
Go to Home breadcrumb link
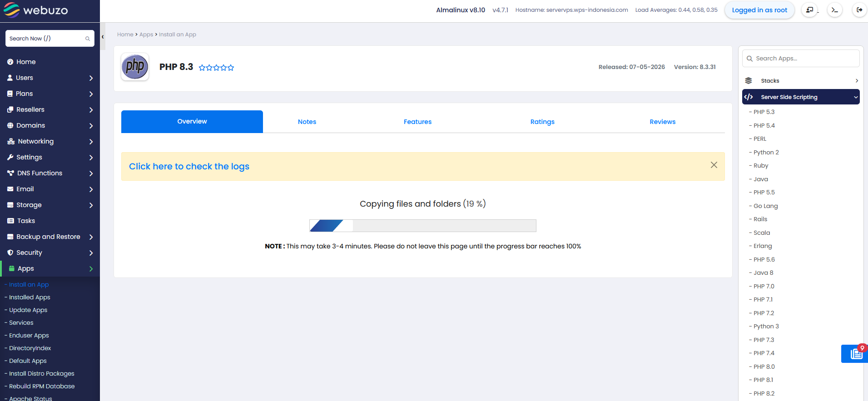click(x=125, y=35)
